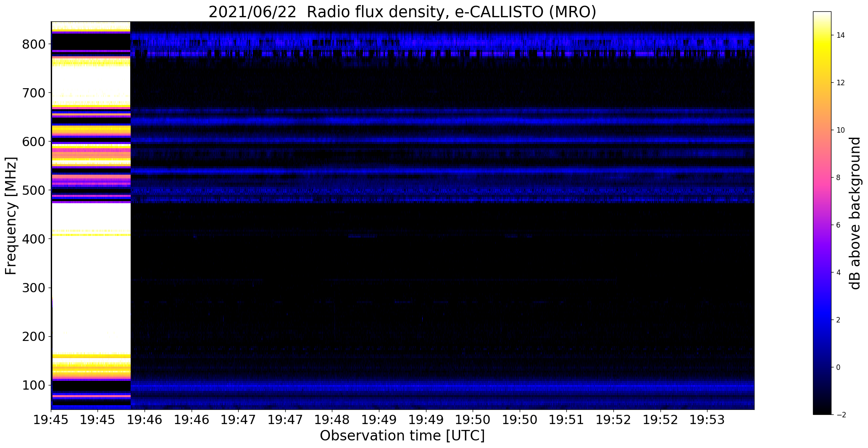
Task: Click the 700 frequency tick label
Action: click(34, 93)
